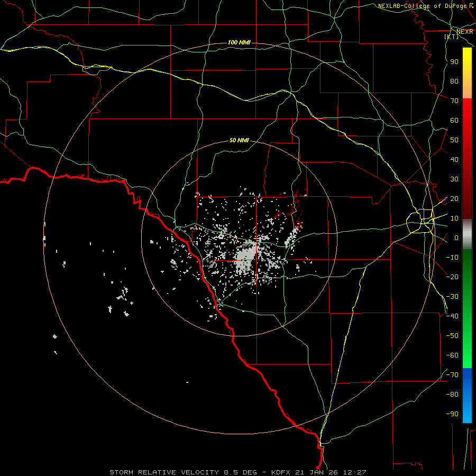Click the -30 value on the velocity scale
Image resolution: width=476 pixels, height=476 pixels.
(x=452, y=297)
